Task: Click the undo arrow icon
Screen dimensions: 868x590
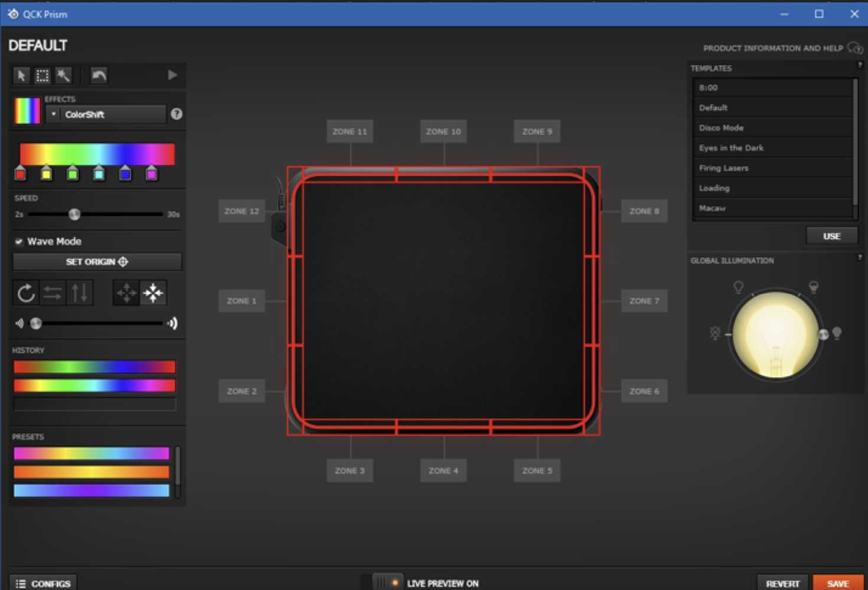Action: pyautogui.click(x=99, y=76)
